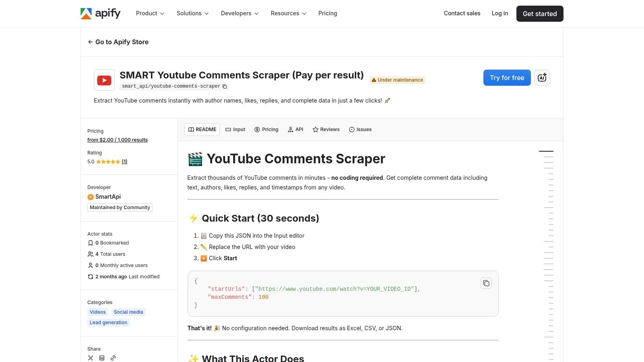
Task: Open the Issues tab
Action: (360, 130)
